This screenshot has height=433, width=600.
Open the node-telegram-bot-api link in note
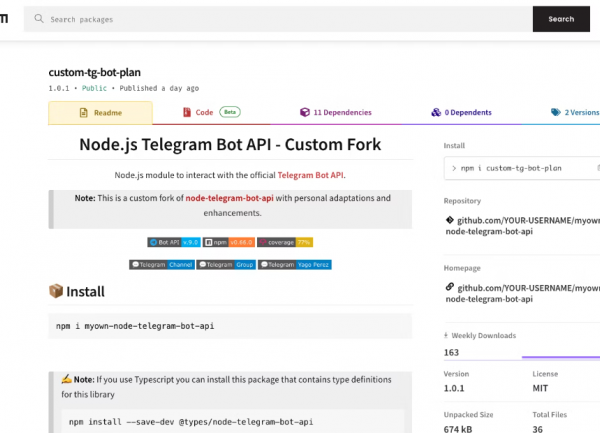[229, 198]
